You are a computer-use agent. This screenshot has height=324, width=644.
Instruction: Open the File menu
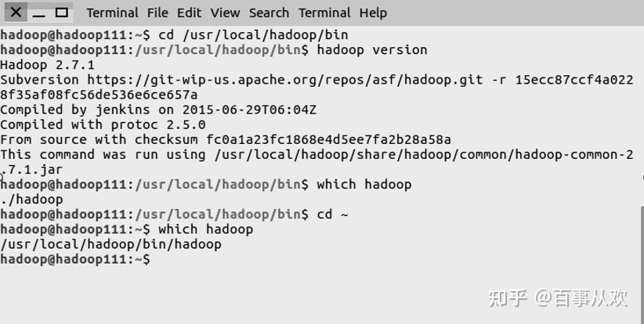[157, 13]
